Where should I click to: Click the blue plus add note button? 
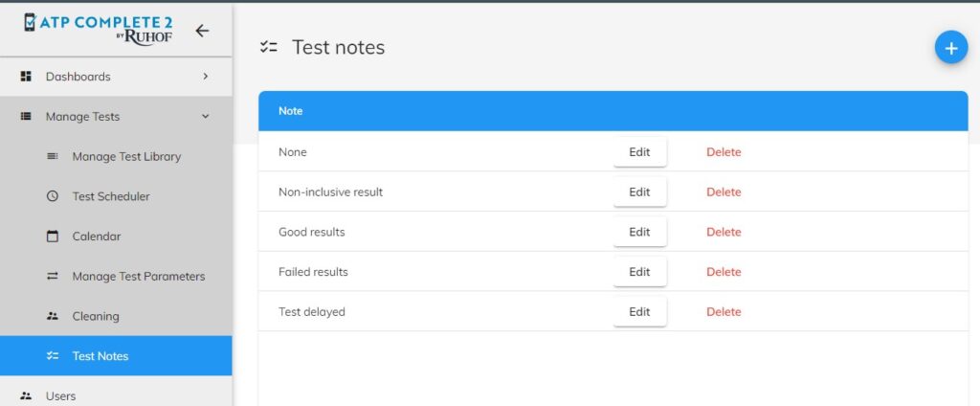950,48
